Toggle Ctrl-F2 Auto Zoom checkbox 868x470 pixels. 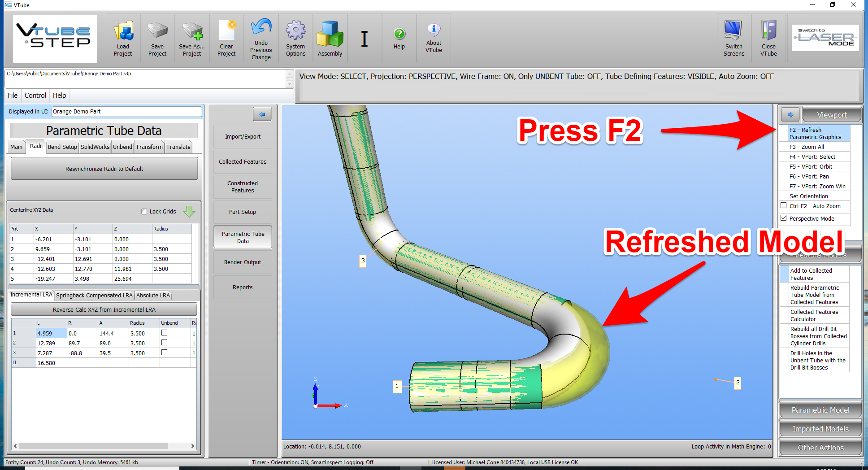(784, 205)
